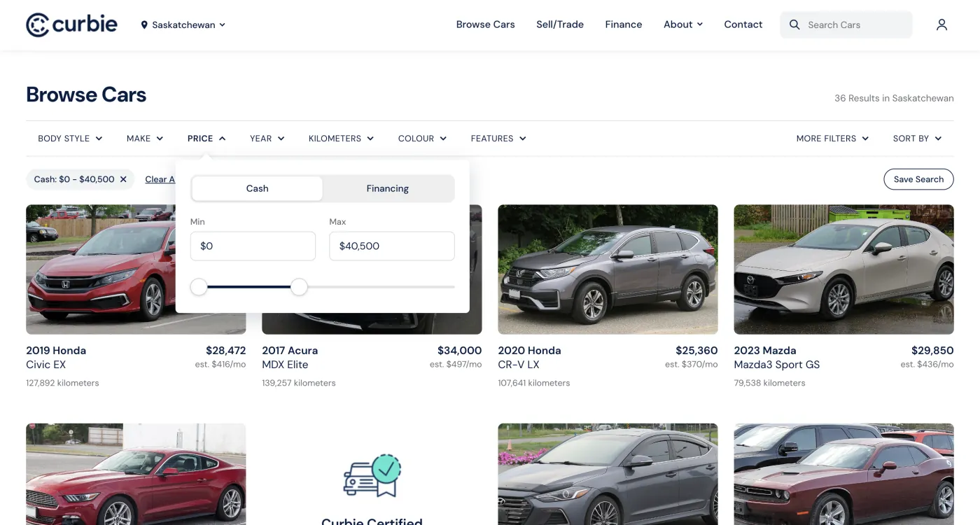Click the $29,850 price
Image resolution: width=980 pixels, height=525 pixels.
[932, 350]
